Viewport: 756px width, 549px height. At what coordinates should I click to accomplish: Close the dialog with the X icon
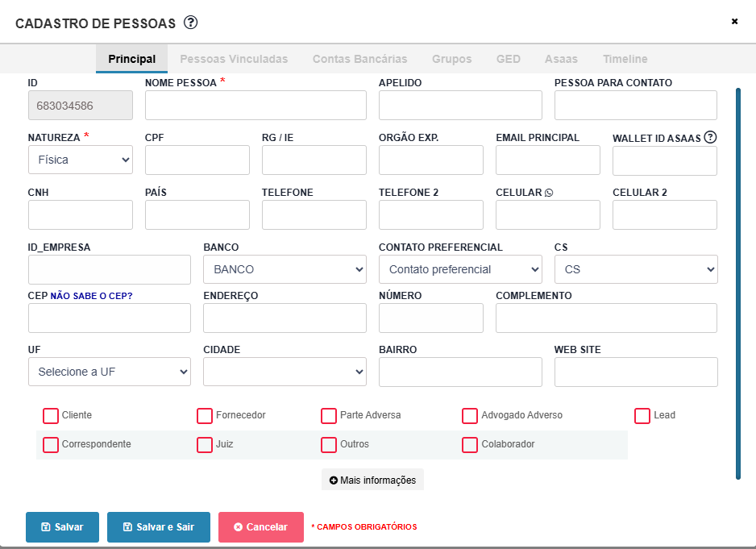pos(734,22)
